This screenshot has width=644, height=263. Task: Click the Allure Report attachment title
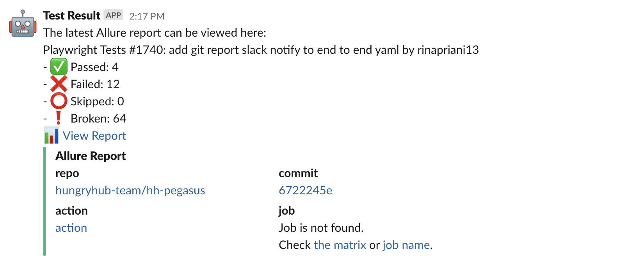pos(91,156)
